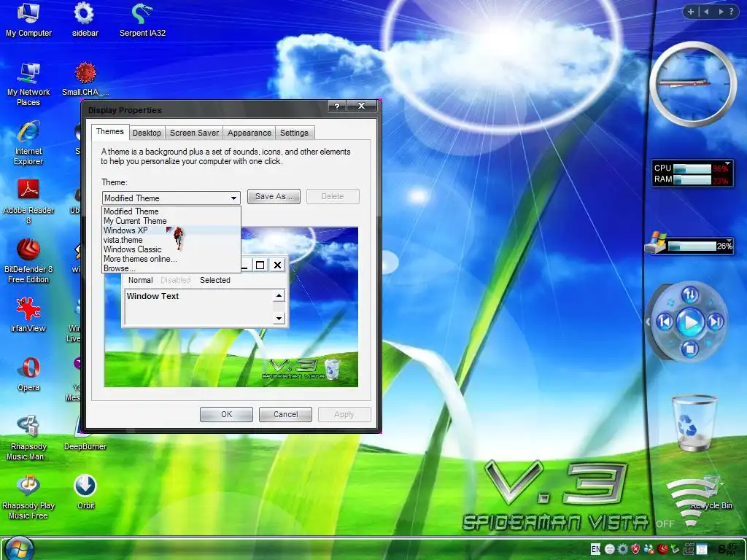747x560 pixels.
Task: Click Cancel in Display Properties
Action: [x=285, y=414]
